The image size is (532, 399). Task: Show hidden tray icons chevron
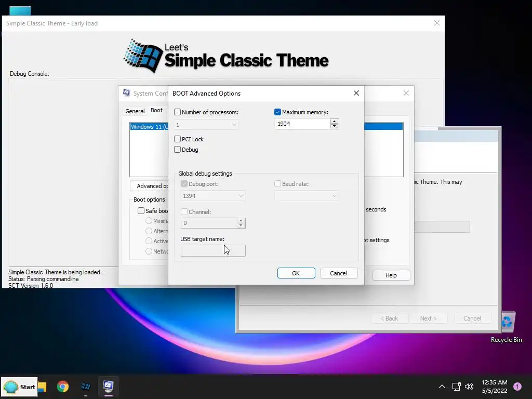(x=442, y=387)
